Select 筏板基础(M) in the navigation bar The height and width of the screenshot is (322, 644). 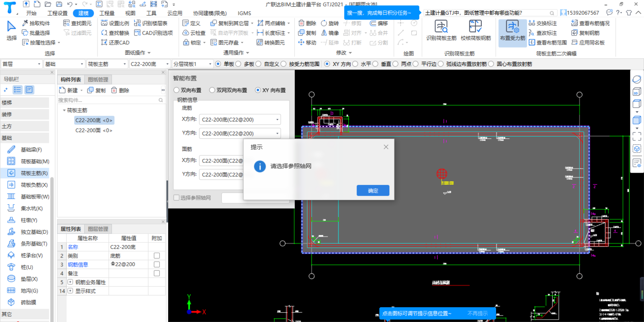click(28, 162)
